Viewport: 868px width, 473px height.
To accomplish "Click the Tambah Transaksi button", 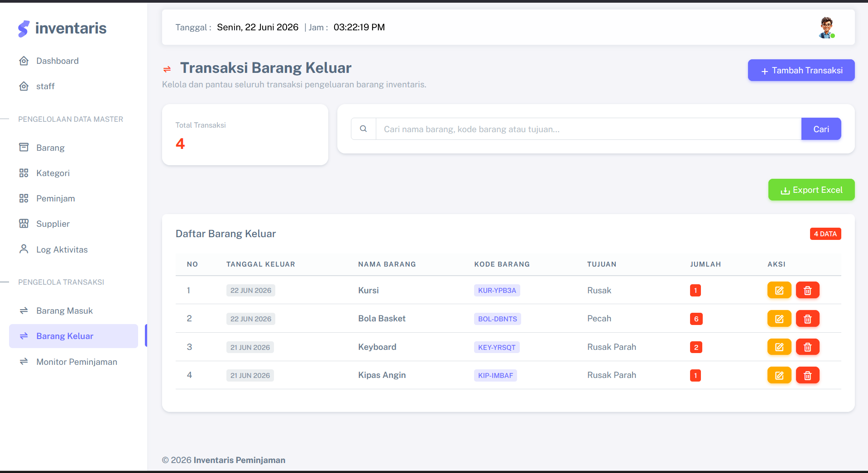I will pos(801,70).
